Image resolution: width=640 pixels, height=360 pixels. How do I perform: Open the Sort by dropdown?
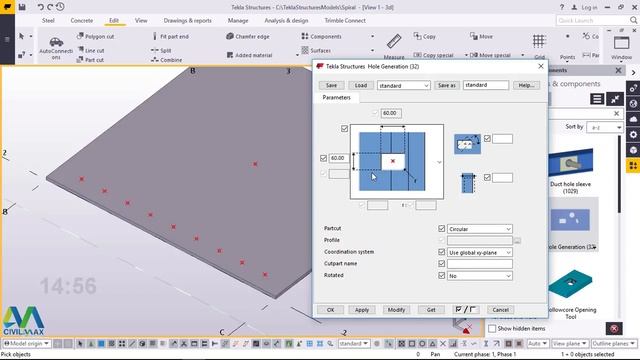pos(604,127)
